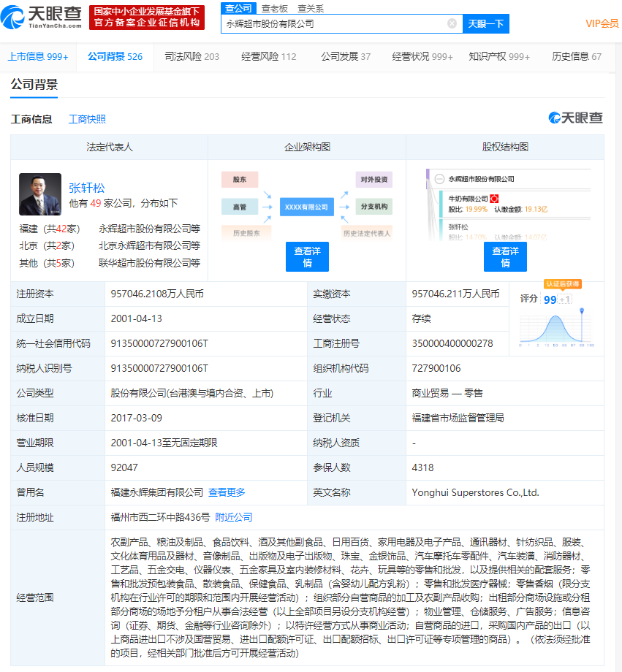Select the 350000400000278 registration number
This screenshot has width=622, height=672.
tap(452, 344)
